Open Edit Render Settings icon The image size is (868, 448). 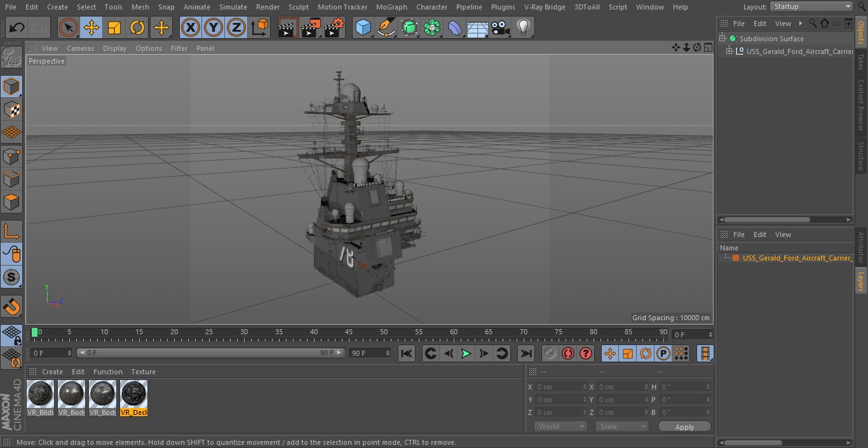(334, 27)
